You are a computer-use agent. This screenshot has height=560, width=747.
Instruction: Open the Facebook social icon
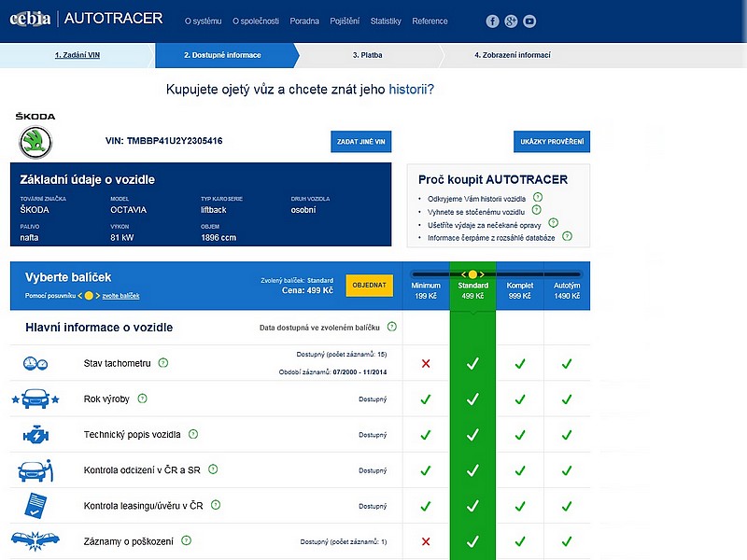[492, 21]
